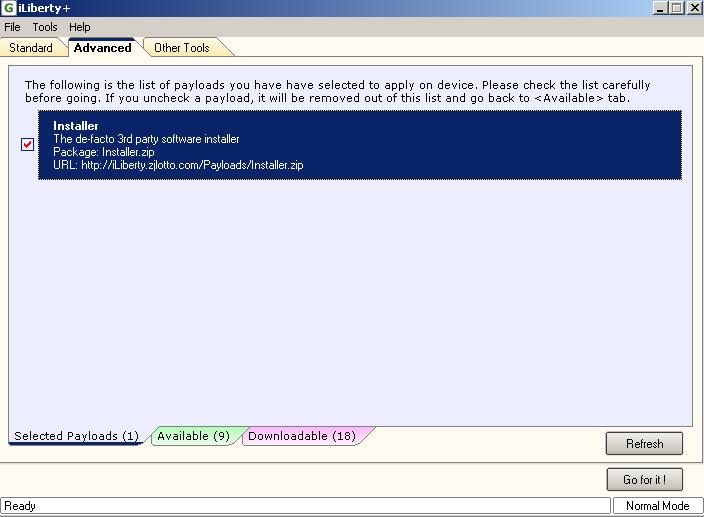704x517 pixels.
Task: Click the iLiberty+ app icon in title bar
Action: [9, 8]
